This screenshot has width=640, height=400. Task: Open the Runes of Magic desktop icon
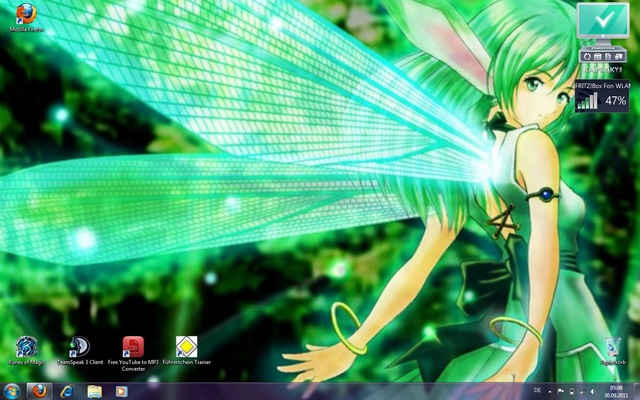tap(28, 347)
